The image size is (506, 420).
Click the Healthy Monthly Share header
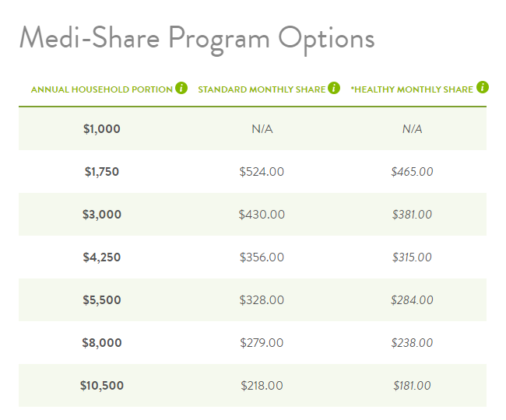coord(412,89)
